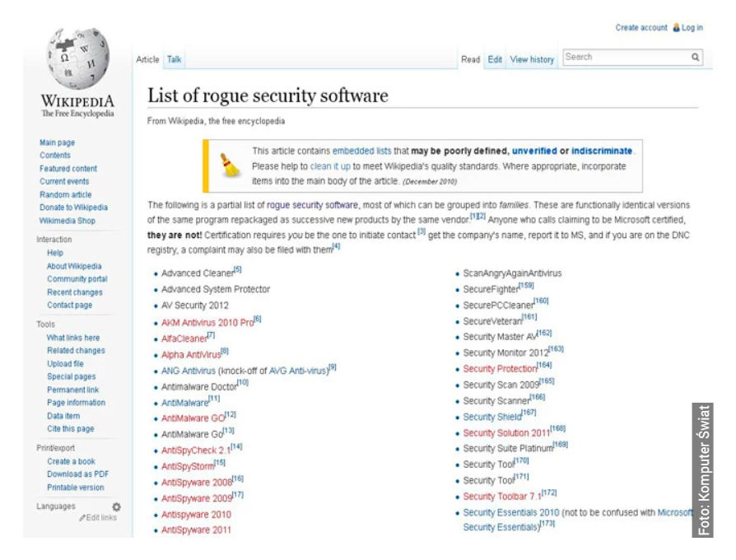Open the Security Protection red link

point(500,369)
